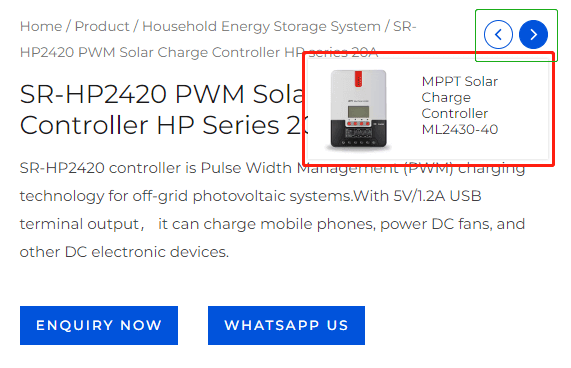Viewport: 571px width, 368px height.
Task: Click the ML2430-40 model number text
Action: (460, 129)
